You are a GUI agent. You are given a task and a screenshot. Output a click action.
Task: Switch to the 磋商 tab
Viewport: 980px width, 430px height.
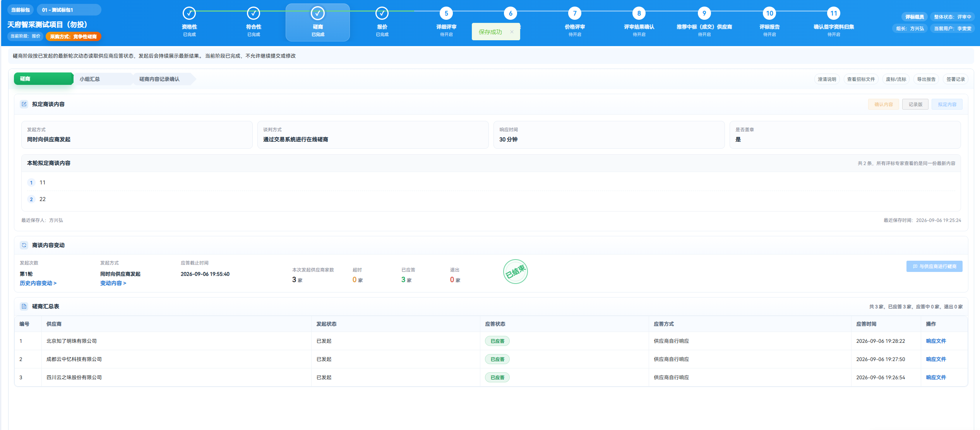43,79
